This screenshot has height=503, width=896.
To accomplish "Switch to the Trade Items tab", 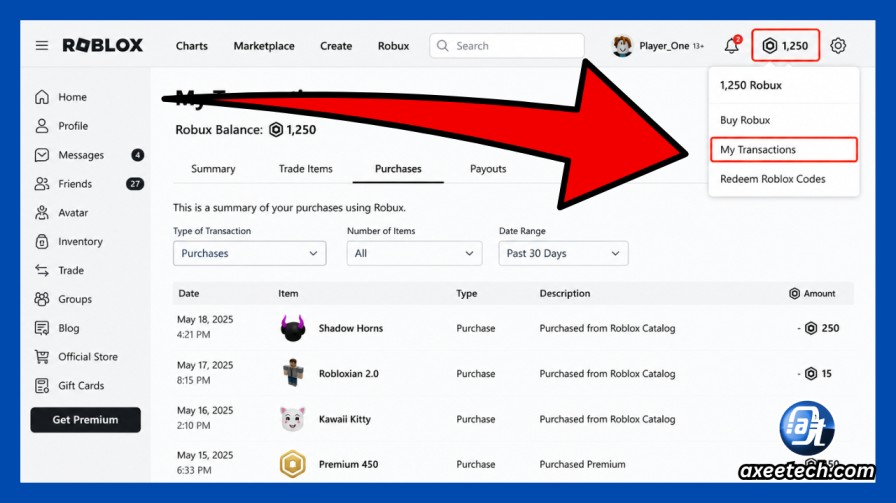I will (x=306, y=169).
